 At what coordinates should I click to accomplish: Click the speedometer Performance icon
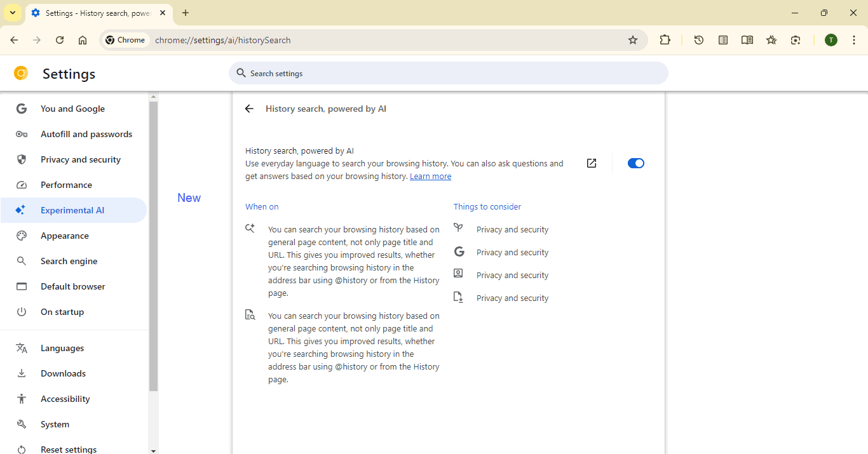[x=22, y=185]
